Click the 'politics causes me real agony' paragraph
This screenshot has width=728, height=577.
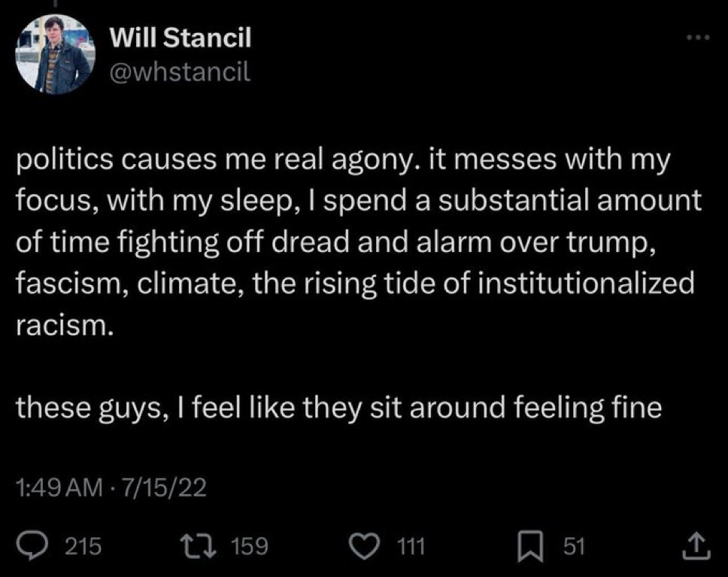click(x=359, y=241)
